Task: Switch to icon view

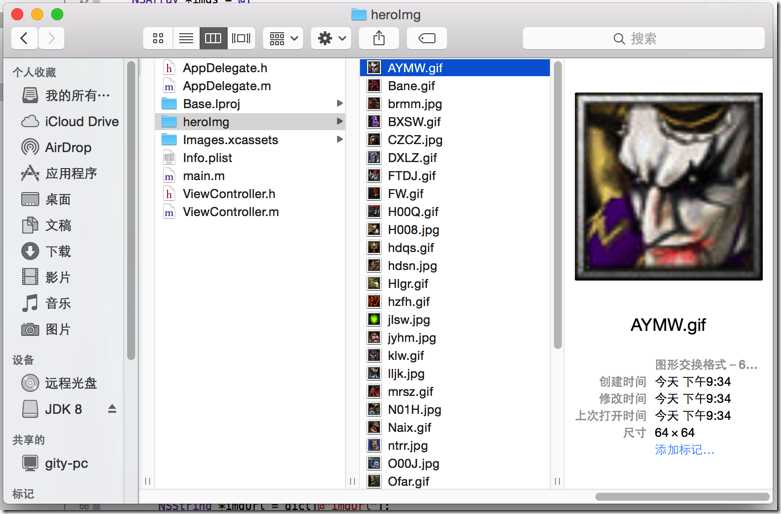Action: (158, 38)
